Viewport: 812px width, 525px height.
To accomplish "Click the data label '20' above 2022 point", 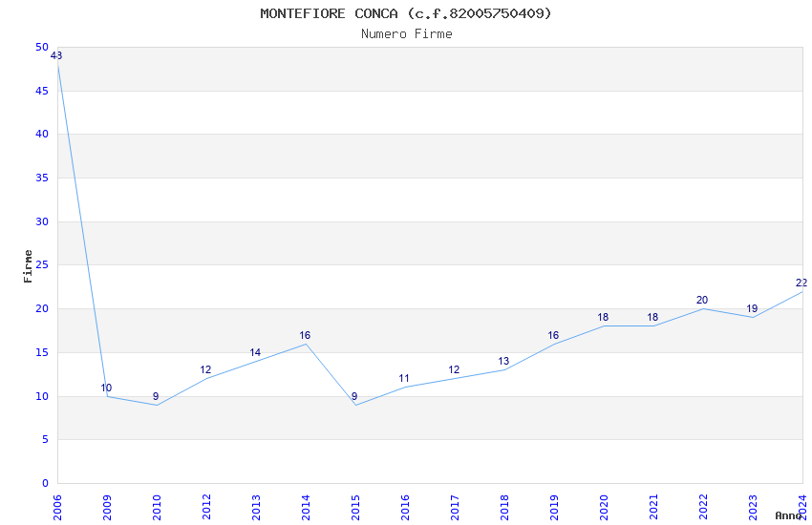I will point(702,301).
